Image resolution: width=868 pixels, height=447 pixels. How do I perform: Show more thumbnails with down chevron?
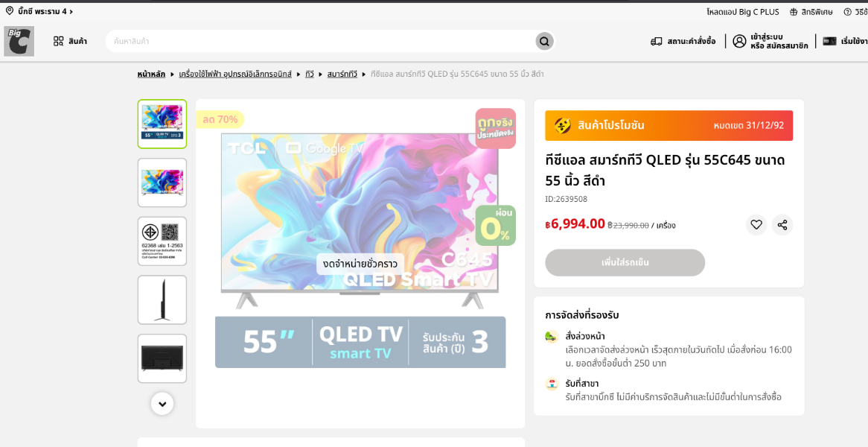coord(162,404)
